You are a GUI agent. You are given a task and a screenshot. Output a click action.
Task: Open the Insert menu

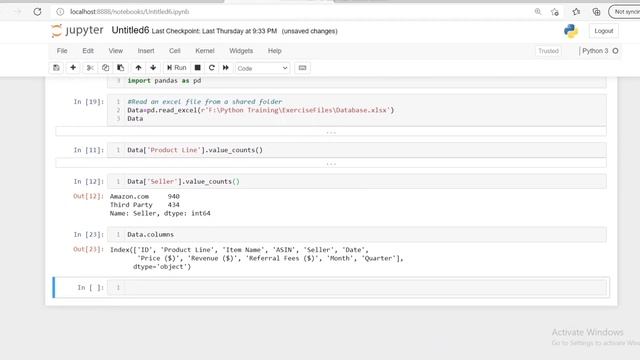click(146, 51)
